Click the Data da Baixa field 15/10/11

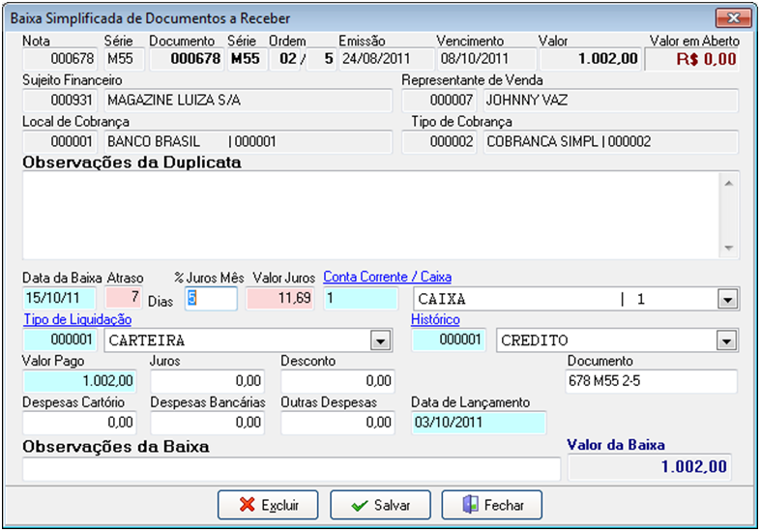(x=59, y=298)
